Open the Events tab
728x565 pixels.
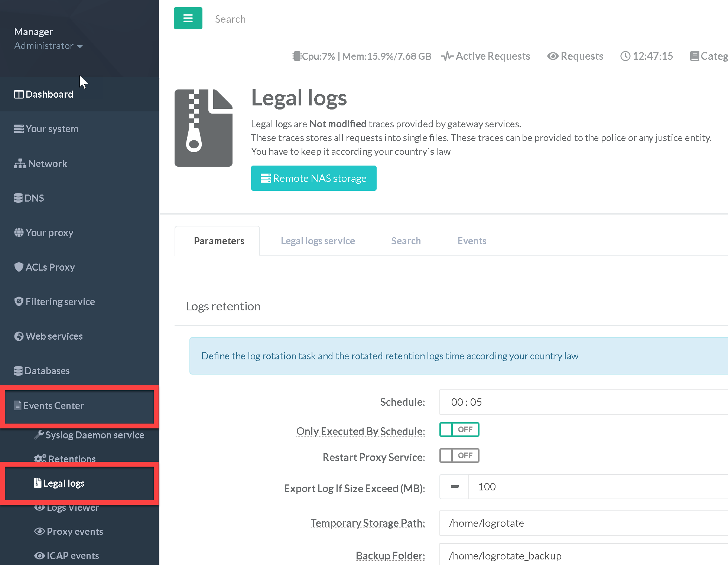[x=472, y=241]
